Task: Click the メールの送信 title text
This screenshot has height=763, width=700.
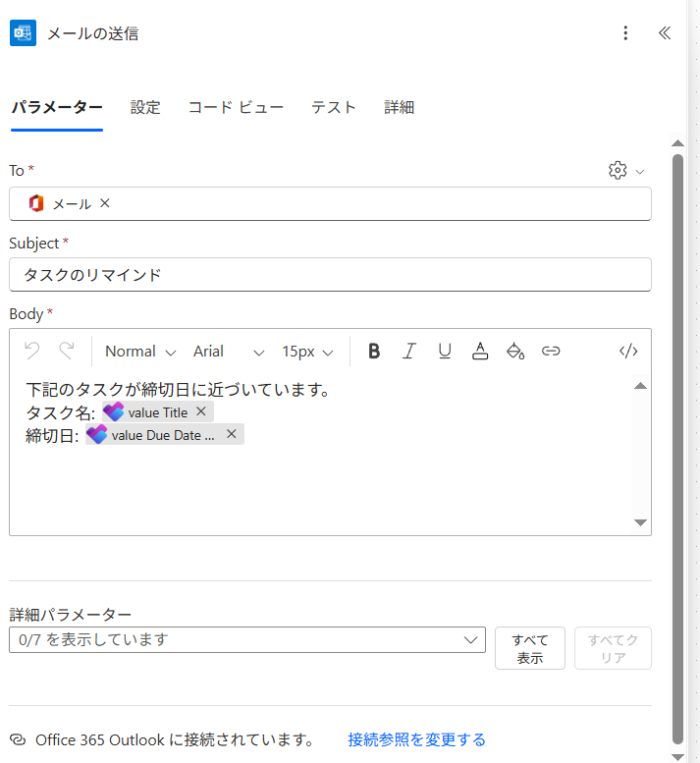Action: (x=93, y=33)
